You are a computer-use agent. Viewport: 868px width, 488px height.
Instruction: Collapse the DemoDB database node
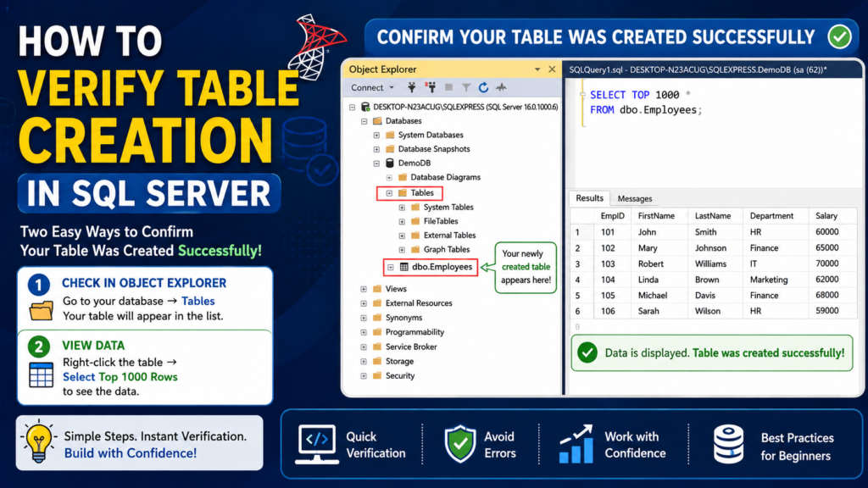376,164
